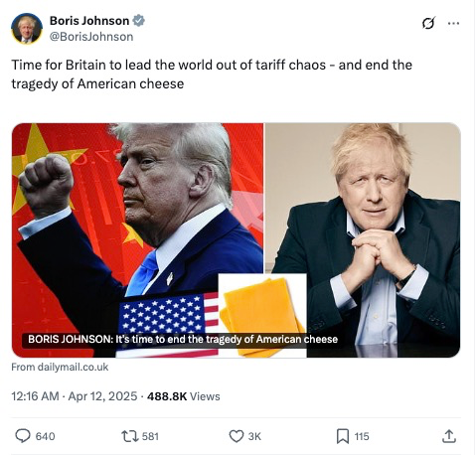Click the blue verified badge
476x455 pixels.
pyautogui.click(x=138, y=21)
